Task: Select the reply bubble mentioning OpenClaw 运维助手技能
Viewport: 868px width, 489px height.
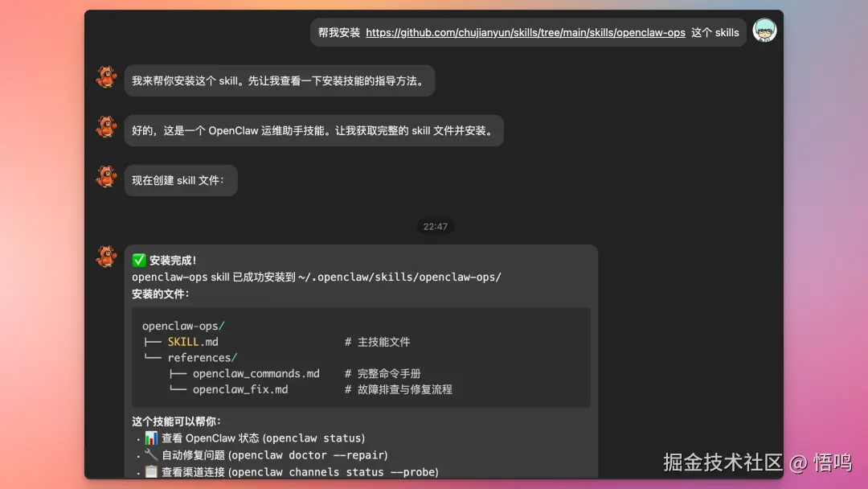Action: point(313,130)
